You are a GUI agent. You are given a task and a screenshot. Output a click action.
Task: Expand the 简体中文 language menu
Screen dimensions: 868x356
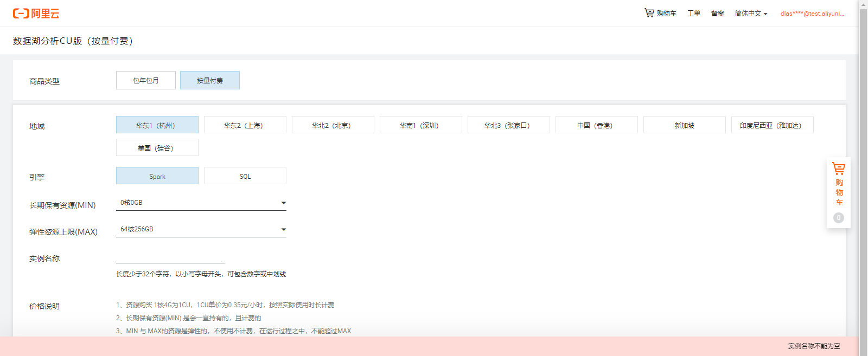[x=751, y=14]
